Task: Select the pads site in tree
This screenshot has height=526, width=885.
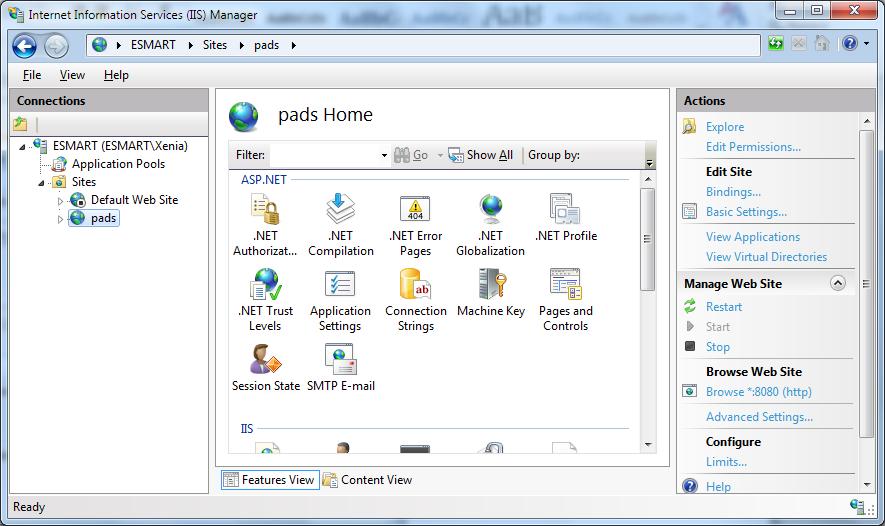Action: point(103,218)
